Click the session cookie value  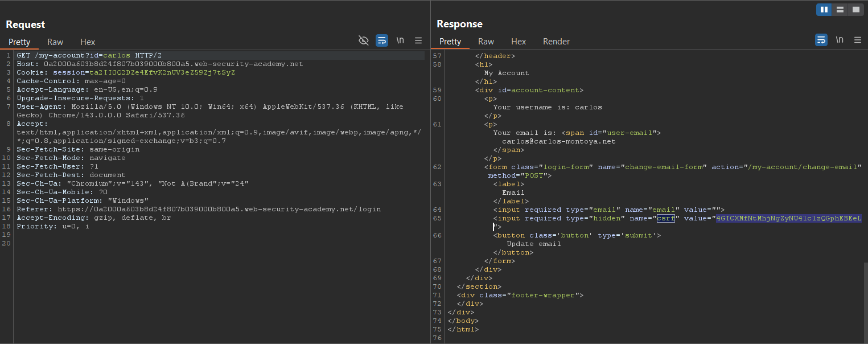click(162, 73)
